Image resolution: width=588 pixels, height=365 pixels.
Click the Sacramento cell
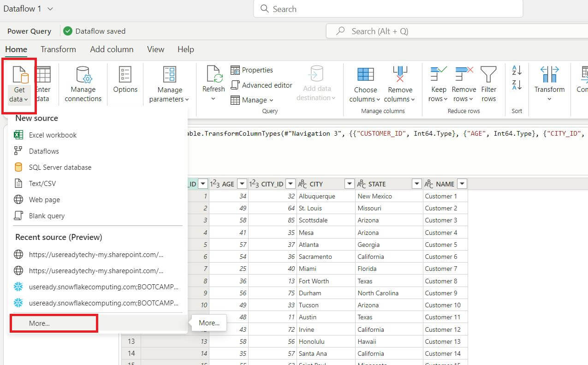326,257
